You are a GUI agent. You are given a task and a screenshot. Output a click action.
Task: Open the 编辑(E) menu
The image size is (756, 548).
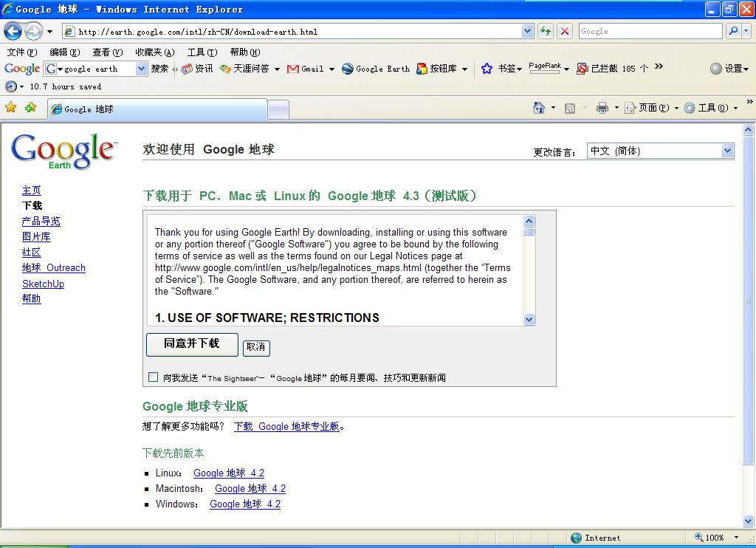[65, 52]
